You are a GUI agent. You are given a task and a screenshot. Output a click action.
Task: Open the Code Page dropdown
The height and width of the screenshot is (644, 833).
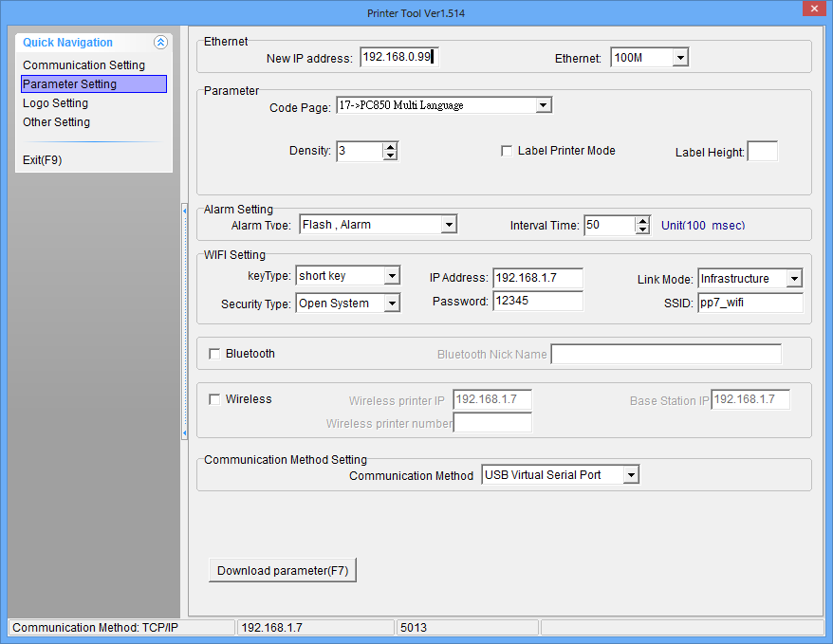543,105
